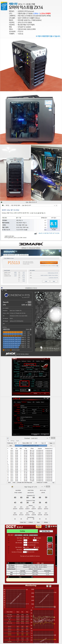The width and height of the screenshot is (62, 644).
Task: Click the MAXON logo in Cinebench
Action: 11,354
